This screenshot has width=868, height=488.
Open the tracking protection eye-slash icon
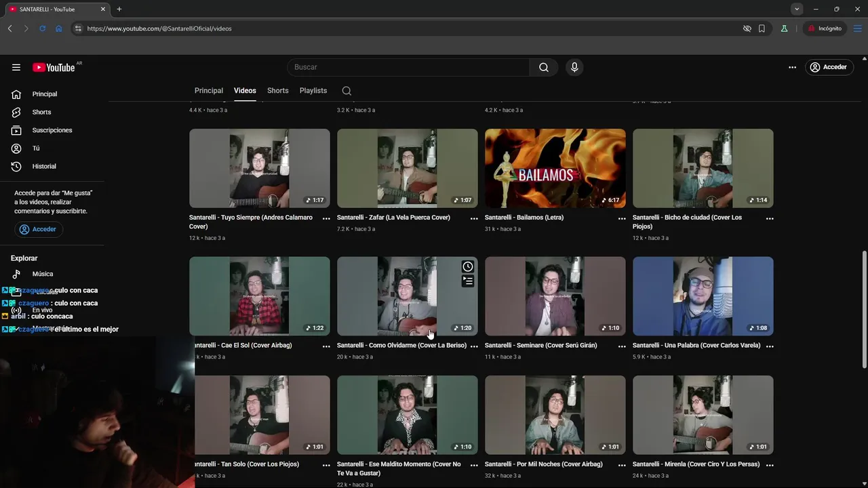[x=747, y=28]
